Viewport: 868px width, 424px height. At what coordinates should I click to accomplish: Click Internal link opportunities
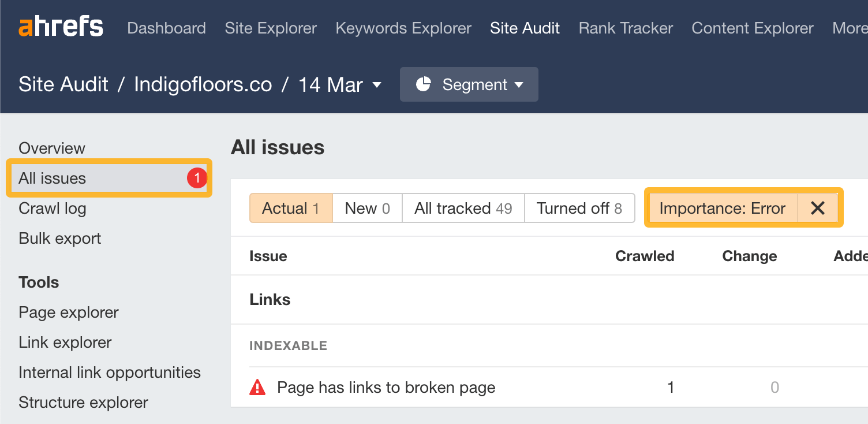click(x=110, y=372)
